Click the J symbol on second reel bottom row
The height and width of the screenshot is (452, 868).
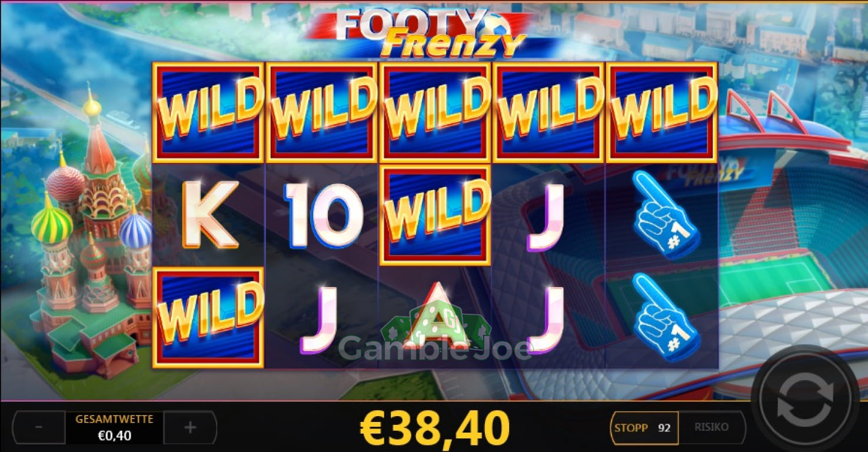coord(320,318)
